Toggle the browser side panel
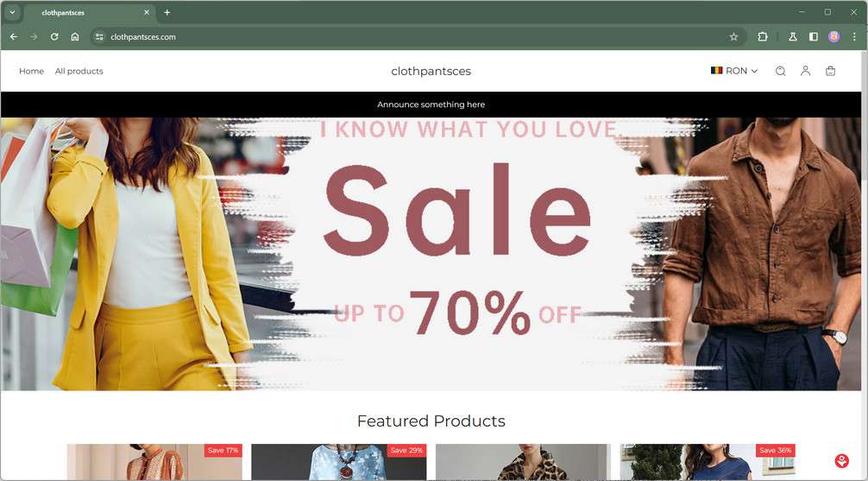Image resolution: width=868 pixels, height=481 pixels. tap(813, 36)
